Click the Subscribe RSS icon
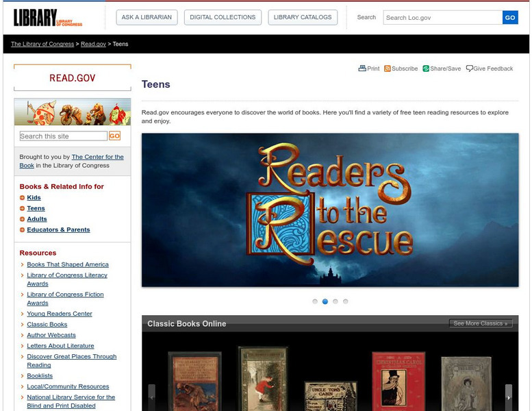The width and height of the screenshot is (532, 411). tap(387, 68)
